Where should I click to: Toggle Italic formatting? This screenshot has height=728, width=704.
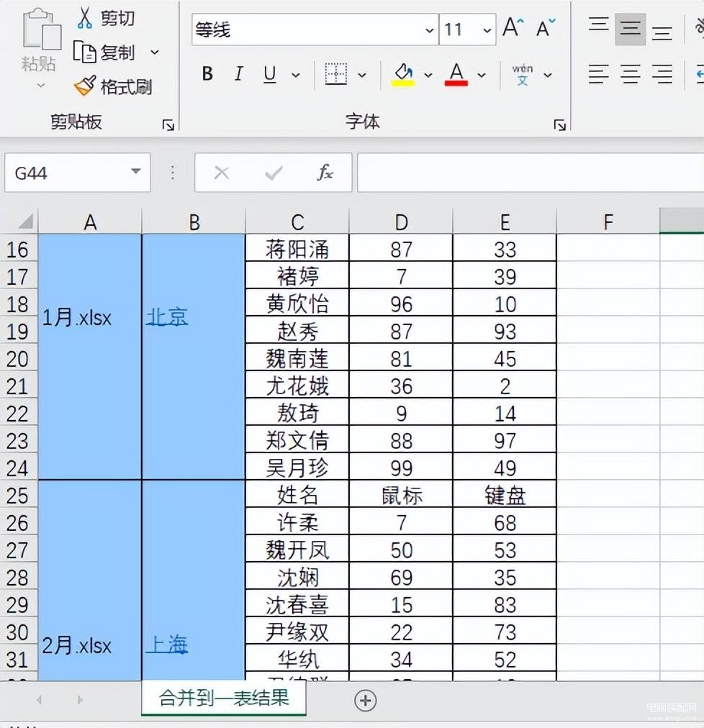238,74
